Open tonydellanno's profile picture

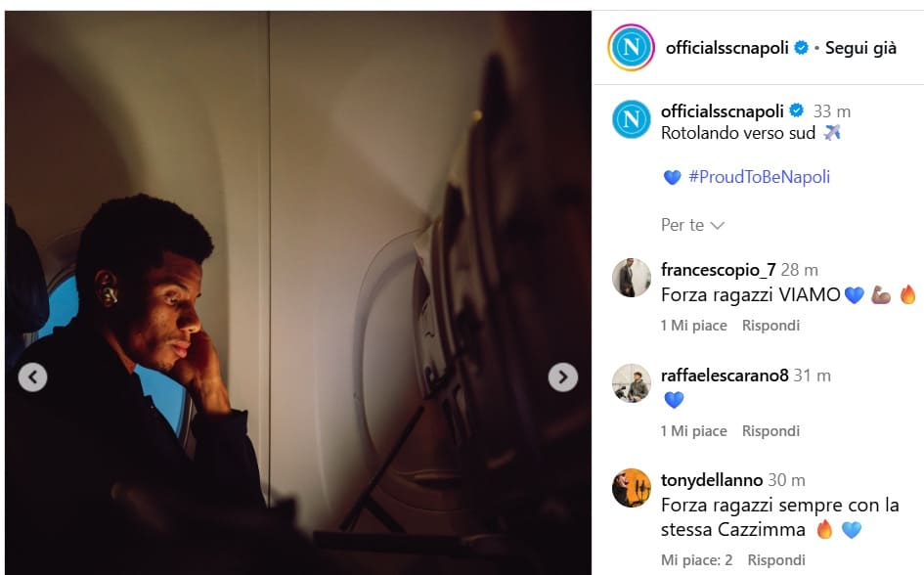coord(631,488)
